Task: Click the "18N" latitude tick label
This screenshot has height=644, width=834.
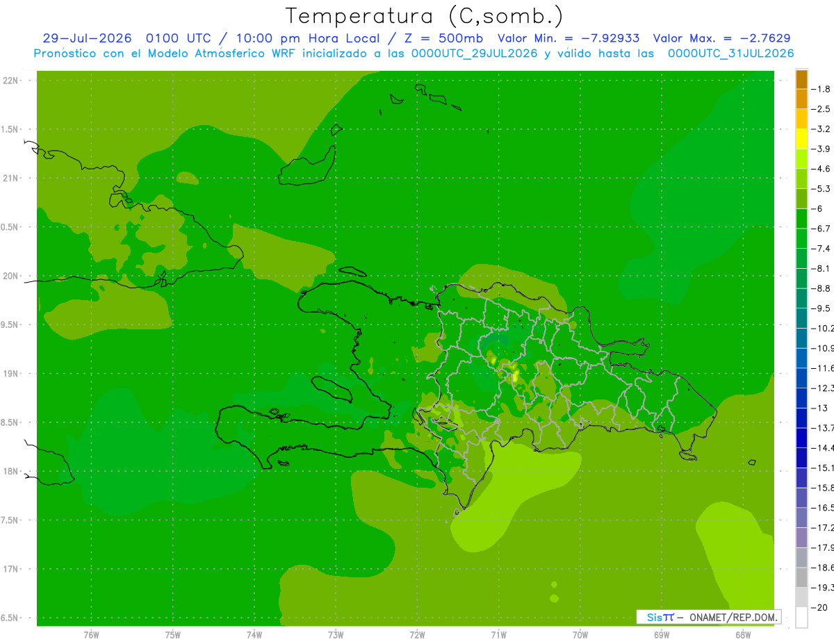Action: 11,472
